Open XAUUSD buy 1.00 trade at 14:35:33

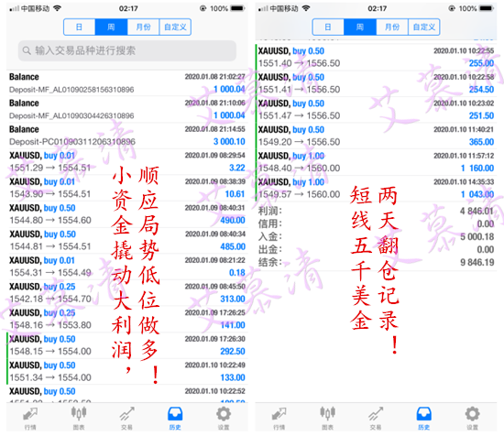click(x=376, y=189)
